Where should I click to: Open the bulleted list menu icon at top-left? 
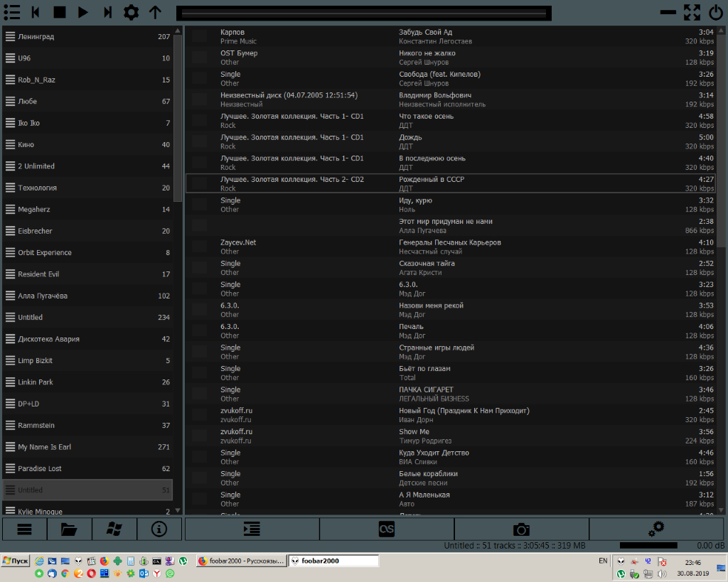coord(11,12)
